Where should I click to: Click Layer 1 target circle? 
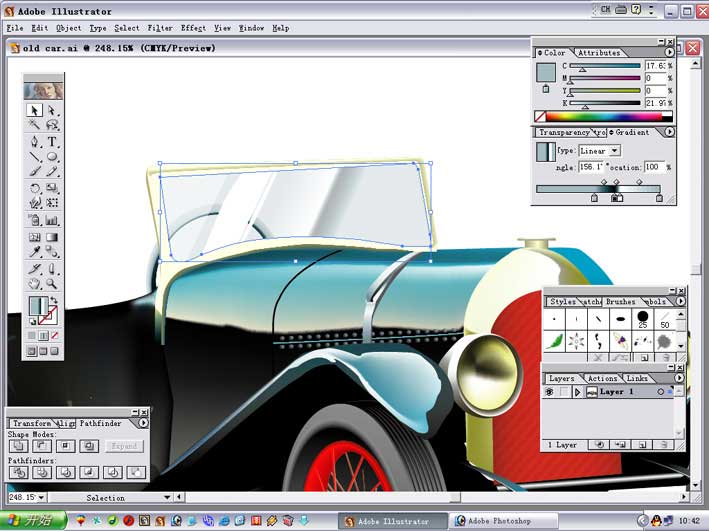point(661,392)
